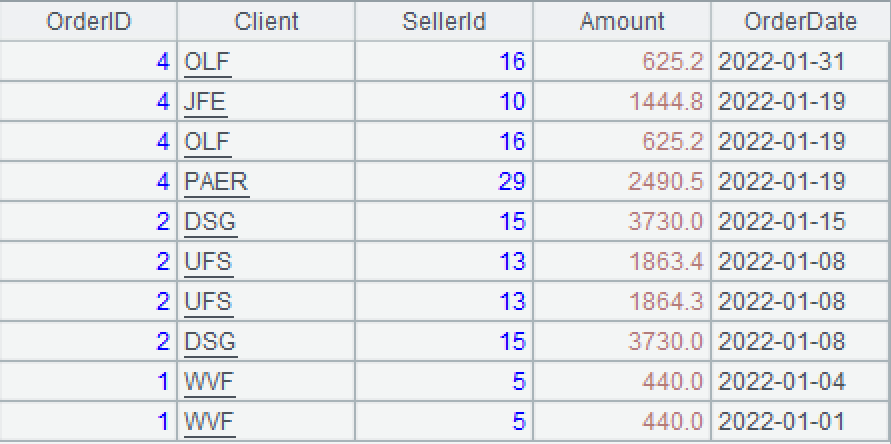This screenshot has height=444, width=891.
Task: Open the PAER client link
Action: pos(216,181)
